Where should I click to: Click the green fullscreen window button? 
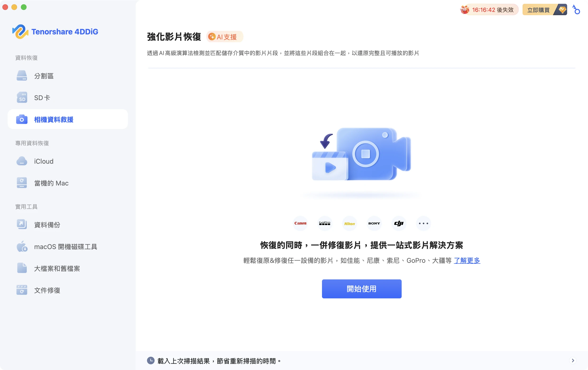coord(24,7)
